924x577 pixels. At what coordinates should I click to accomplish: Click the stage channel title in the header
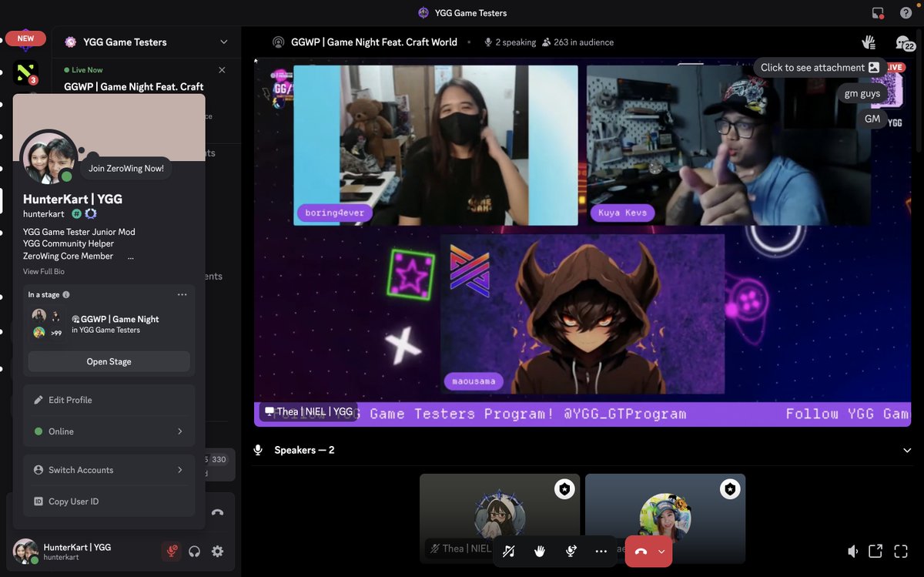(374, 42)
